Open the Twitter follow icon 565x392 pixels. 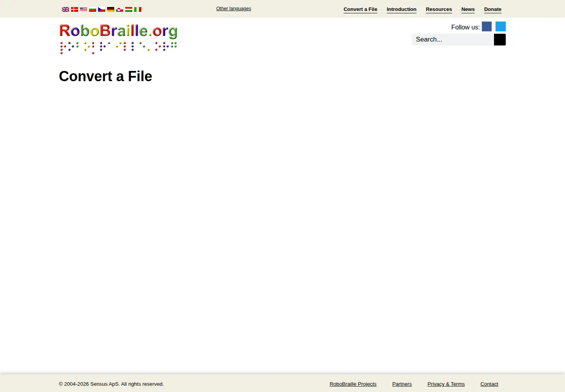pyautogui.click(x=501, y=26)
